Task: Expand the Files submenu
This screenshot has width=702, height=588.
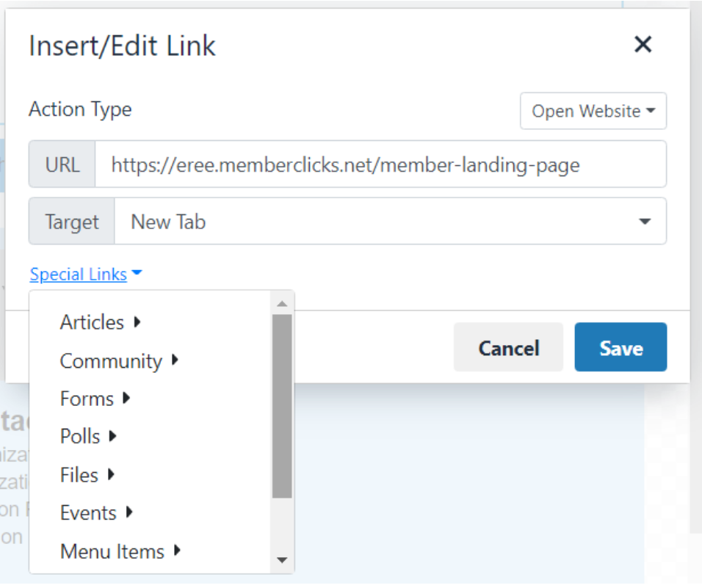Action: (x=79, y=475)
